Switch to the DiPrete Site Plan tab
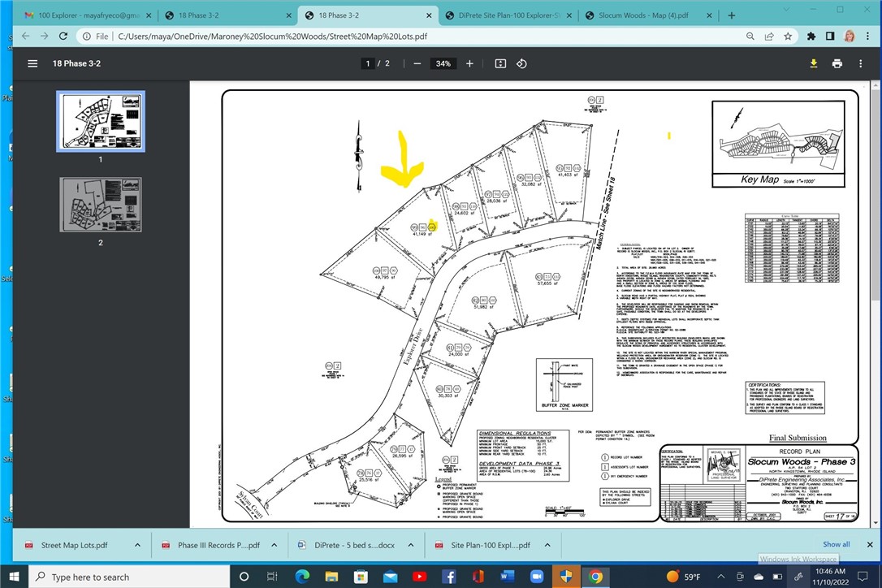 504,14
